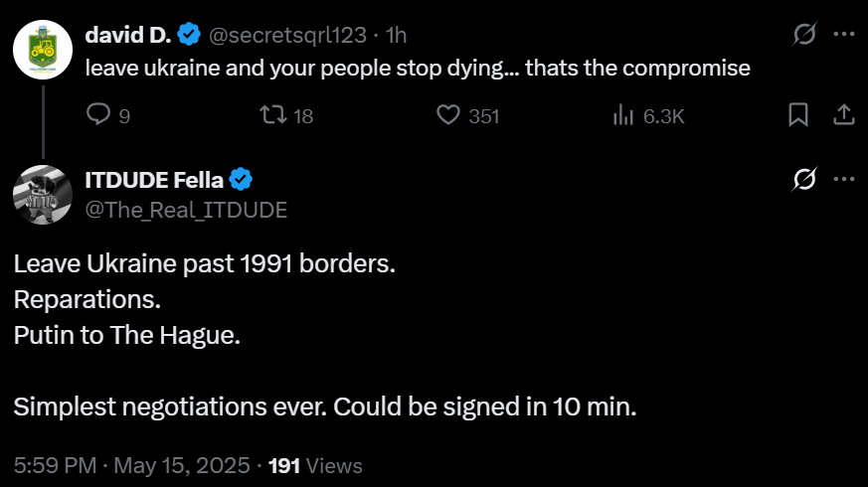Screen dimensions: 868x487
Task: Click the 191 Views count
Action: (316, 465)
